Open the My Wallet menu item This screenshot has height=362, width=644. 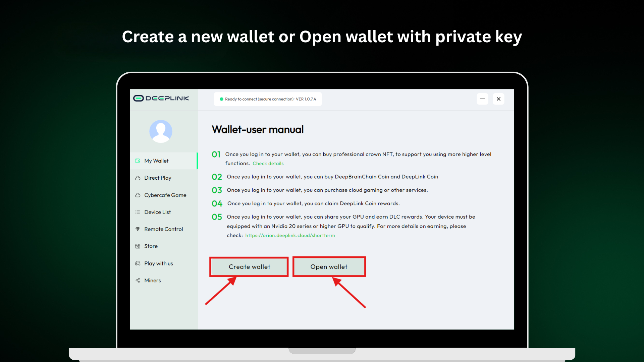coord(164,161)
